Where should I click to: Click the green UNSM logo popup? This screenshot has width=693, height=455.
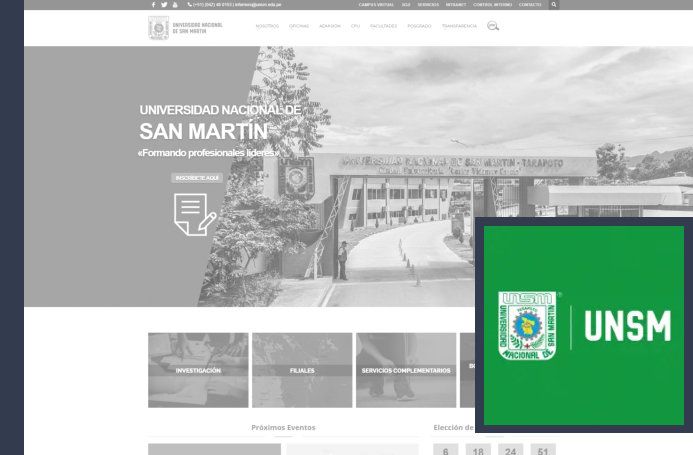click(x=584, y=326)
